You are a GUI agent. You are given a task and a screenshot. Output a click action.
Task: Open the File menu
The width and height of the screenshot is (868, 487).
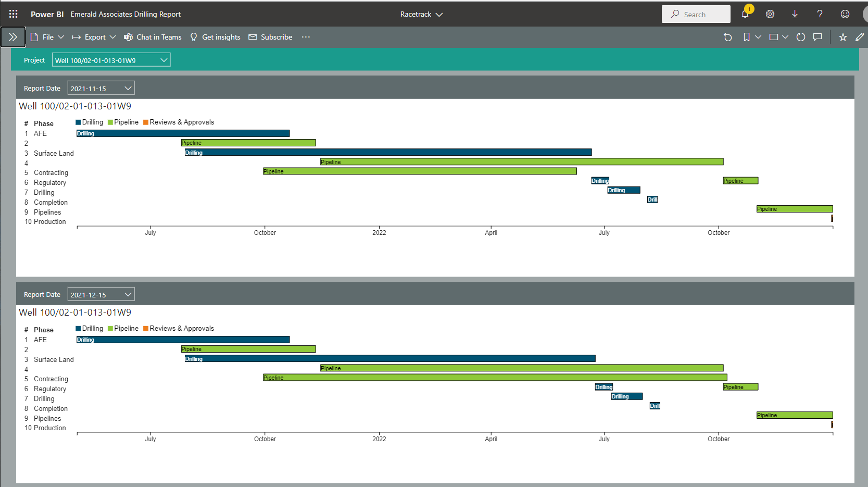point(47,37)
